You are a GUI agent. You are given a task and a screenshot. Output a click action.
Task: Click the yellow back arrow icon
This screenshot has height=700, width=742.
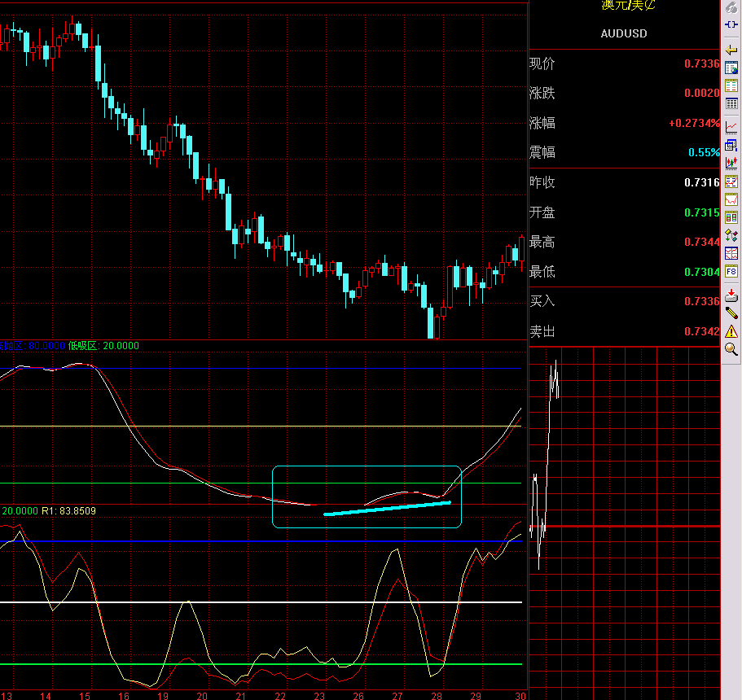click(731, 50)
